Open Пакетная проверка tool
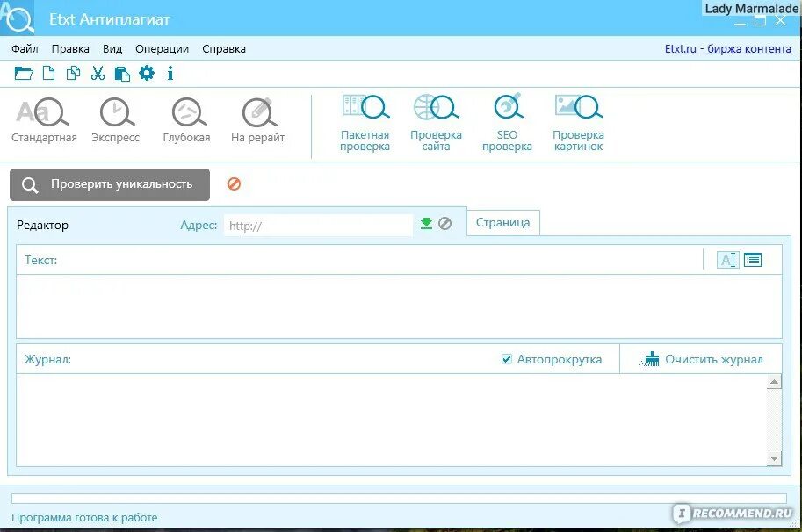This screenshot has width=802, height=532. (365, 123)
